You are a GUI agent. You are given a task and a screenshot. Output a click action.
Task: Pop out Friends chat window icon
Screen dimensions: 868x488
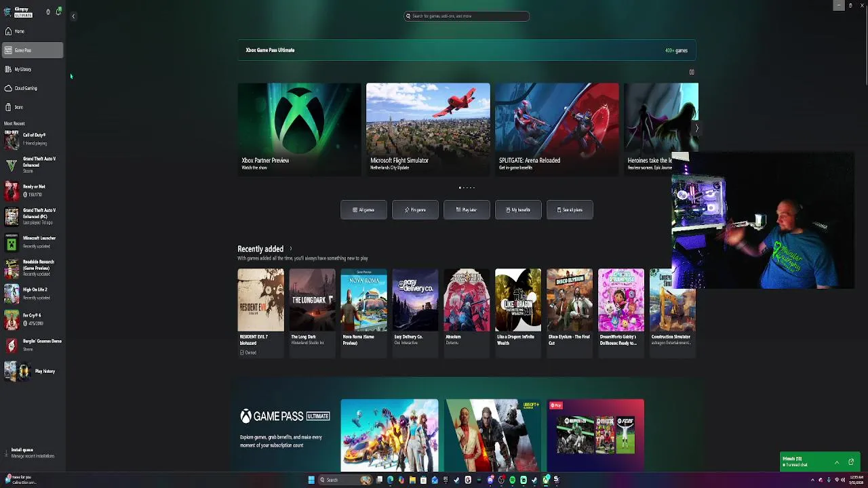point(851,462)
